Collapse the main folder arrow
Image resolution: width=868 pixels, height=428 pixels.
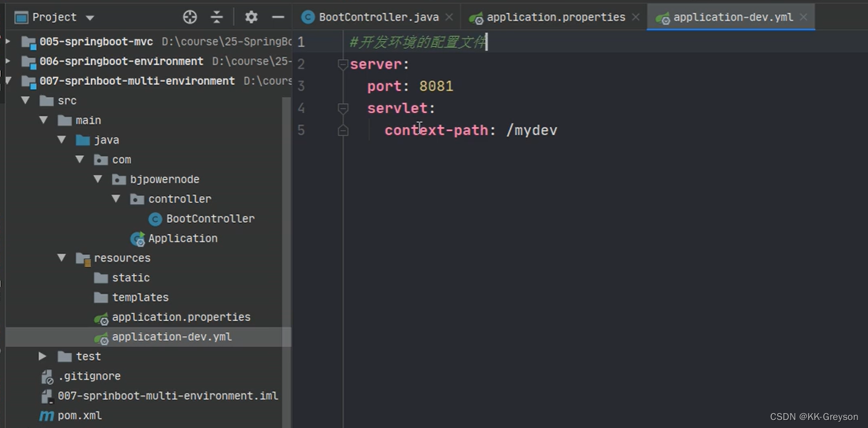tap(43, 120)
